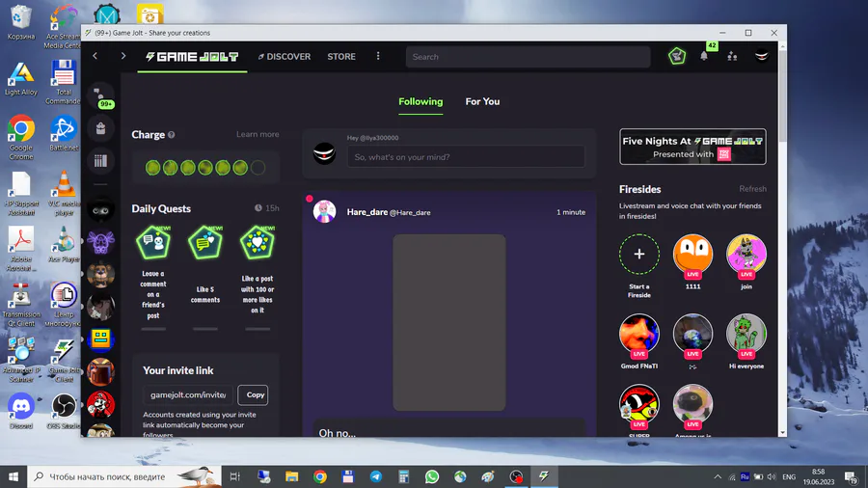
Task: Open the user avatar menu in top bar
Action: coord(762,56)
